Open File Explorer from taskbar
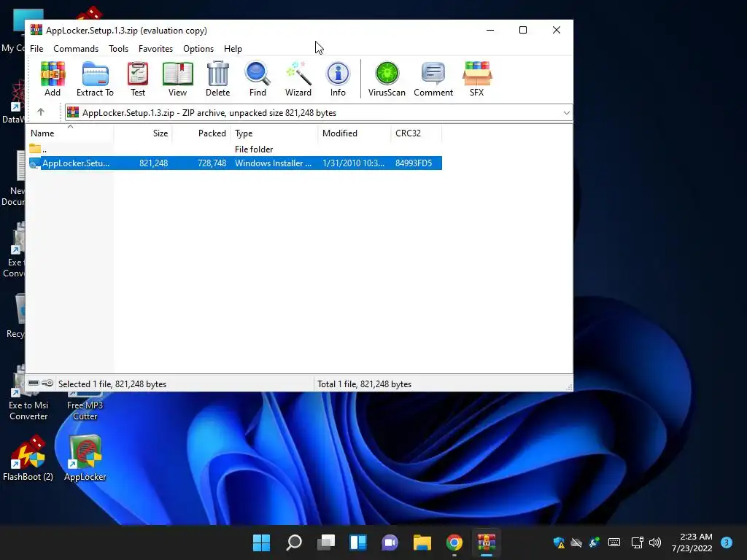This screenshot has height=560, width=747. 422,542
